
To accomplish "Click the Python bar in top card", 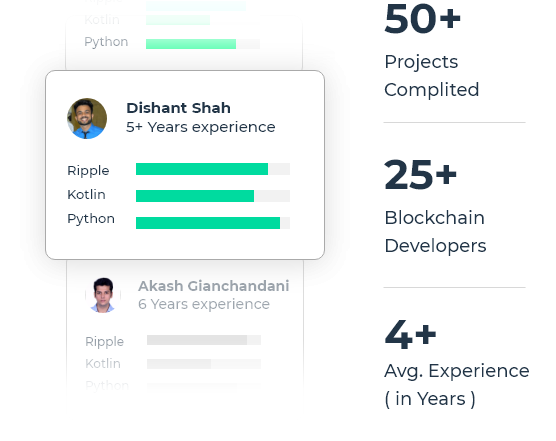I will pos(203,44).
